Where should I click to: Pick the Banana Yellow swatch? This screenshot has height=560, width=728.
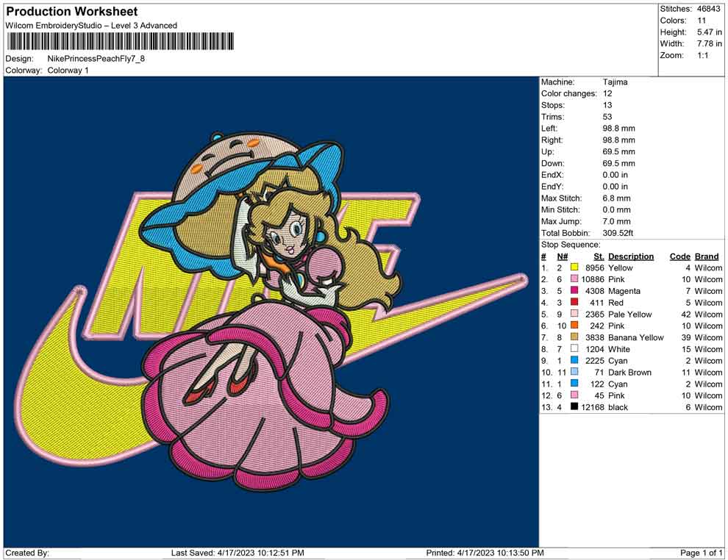click(574, 337)
